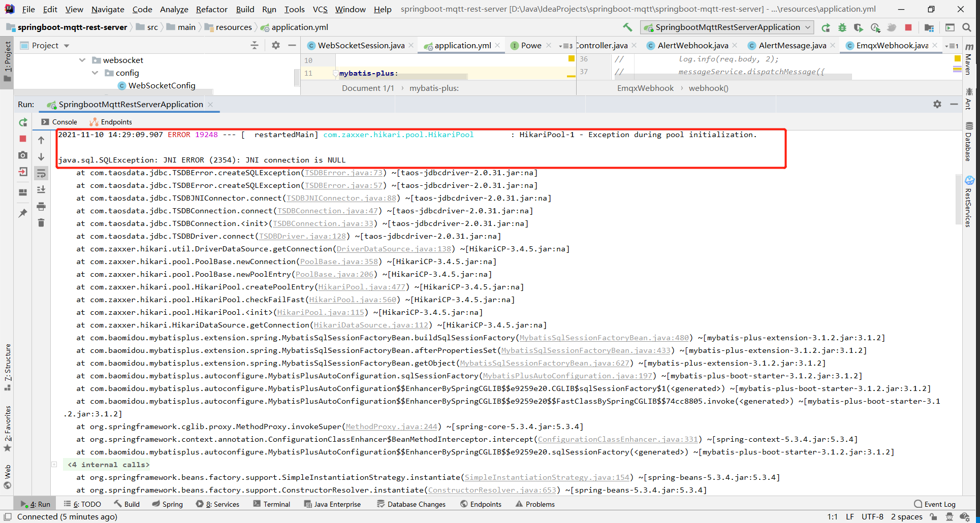
Task: Open TSDBError.java:73 stack trace link
Action: point(344,173)
